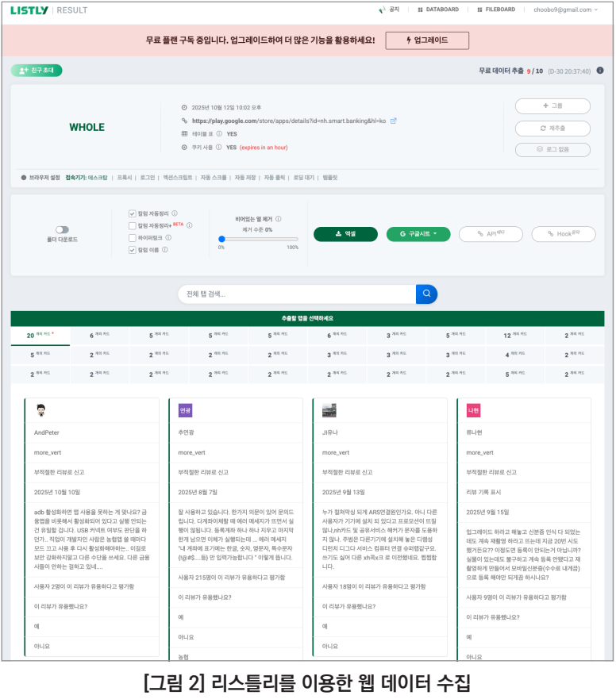Click JI유나's photo avatar
Screen dimensions: 616x699
click(x=329, y=410)
